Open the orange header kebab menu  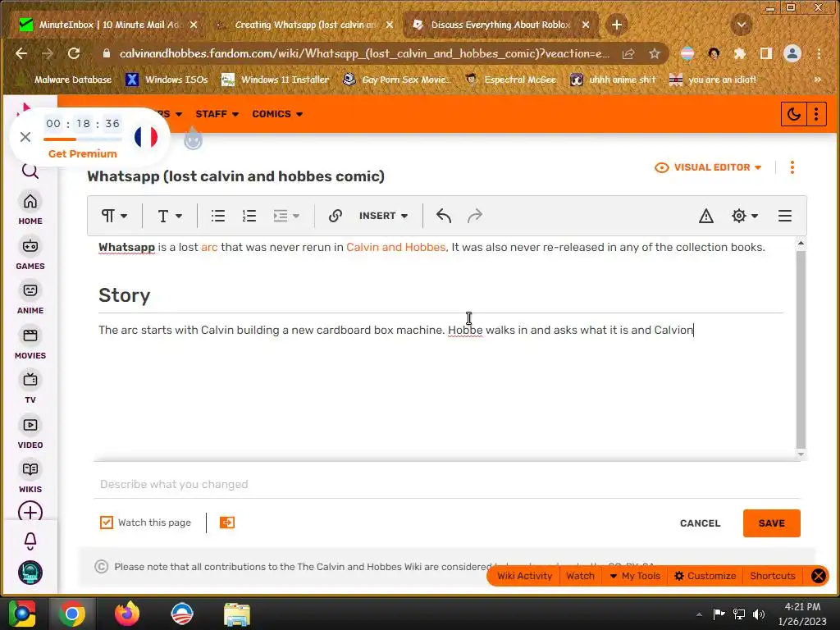pos(816,114)
